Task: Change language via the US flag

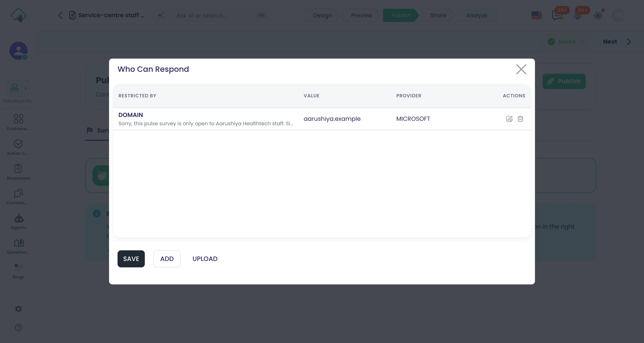Action: (x=536, y=15)
